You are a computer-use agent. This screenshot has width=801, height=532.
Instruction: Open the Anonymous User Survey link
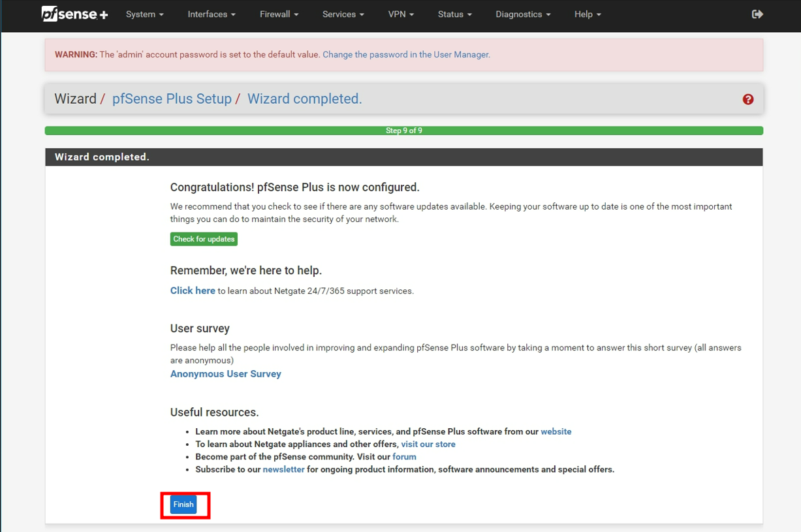click(226, 374)
